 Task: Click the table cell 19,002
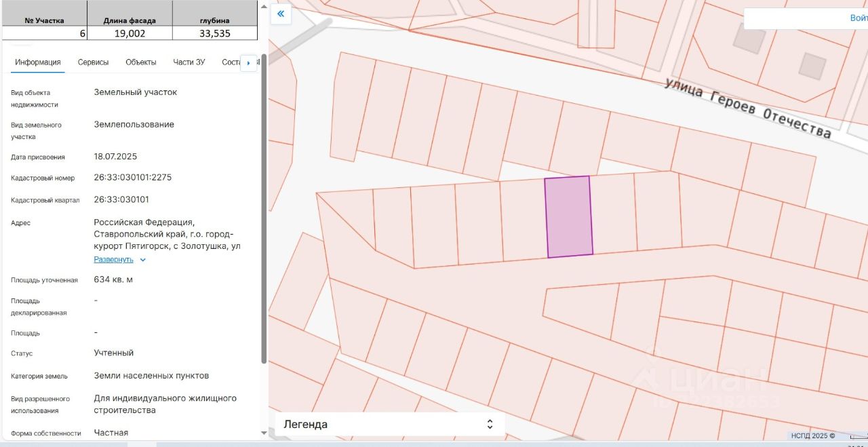coord(130,33)
